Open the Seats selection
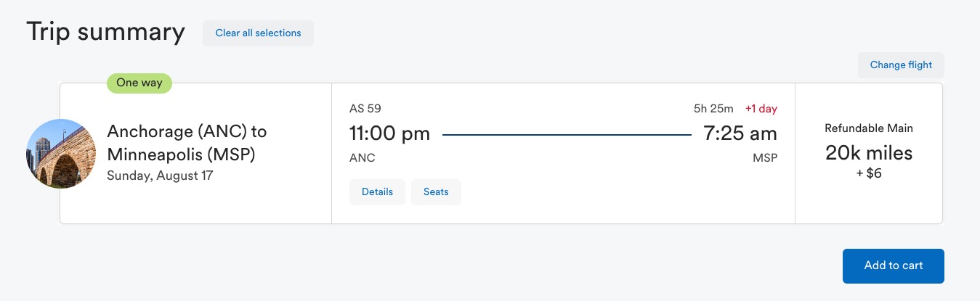The width and height of the screenshot is (980, 301). (x=436, y=192)
